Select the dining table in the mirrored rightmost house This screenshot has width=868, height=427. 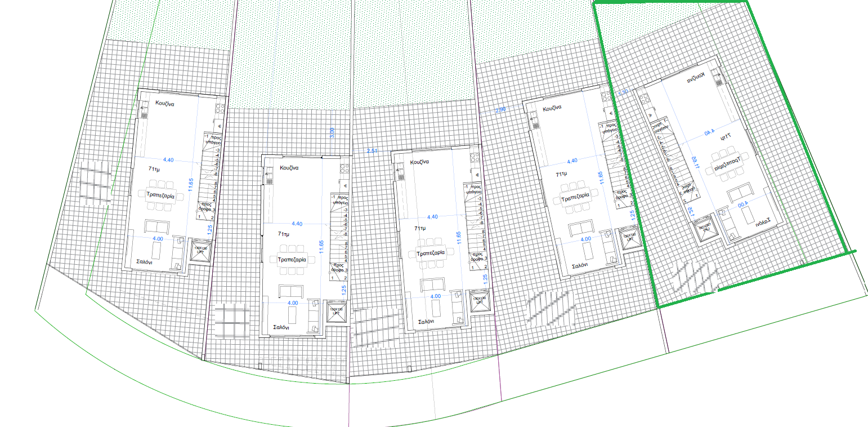(x=726, y=167)
